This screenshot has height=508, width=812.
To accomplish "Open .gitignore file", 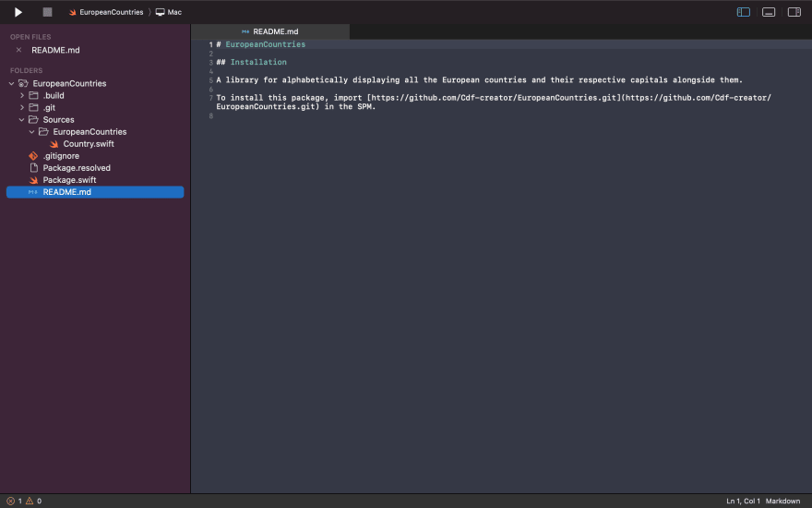I will coord(61,156).
